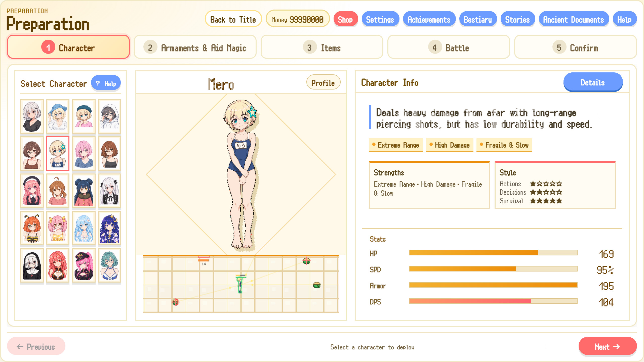
Task: Choose the pink-haired girl with black headdress
Action: tap(32, 191)
